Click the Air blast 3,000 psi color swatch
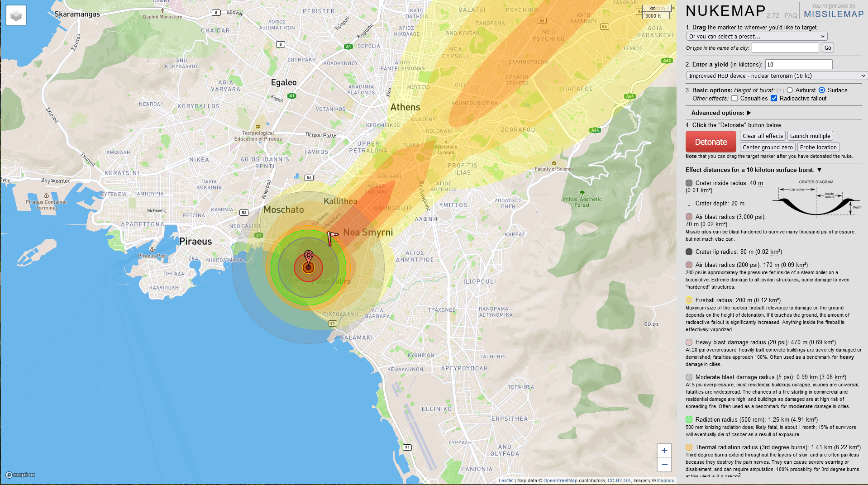This screenshot has height=485, width=868. coord(689,217)
